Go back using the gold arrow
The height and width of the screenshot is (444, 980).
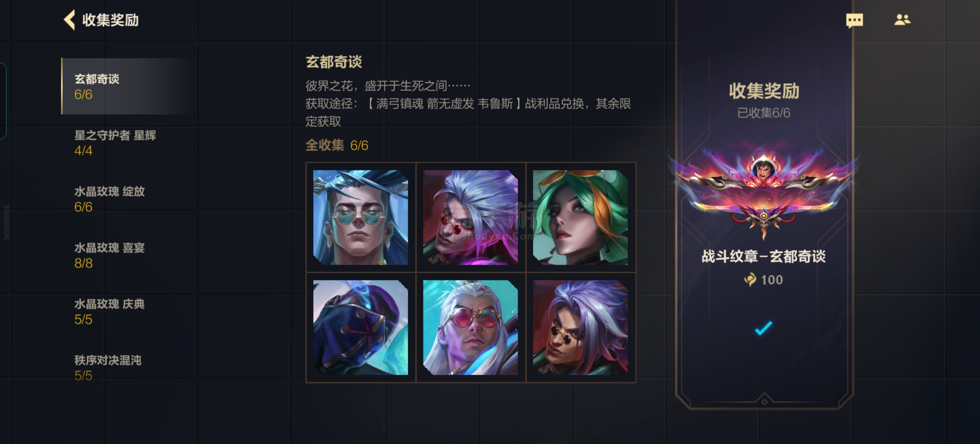(69, 19)
